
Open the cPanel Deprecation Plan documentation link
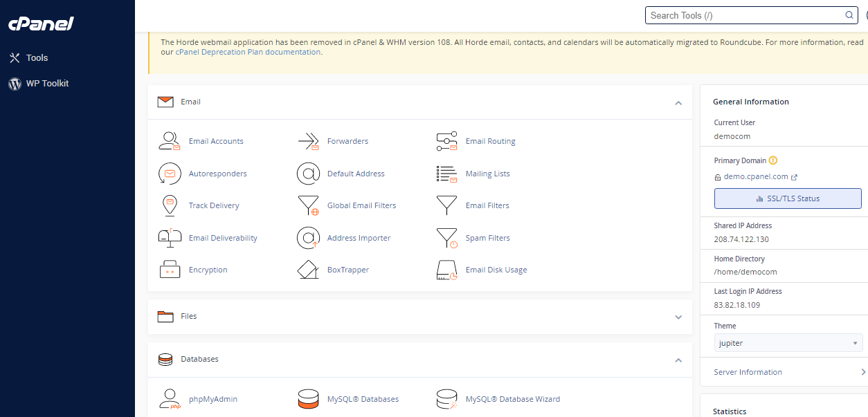pyautogui.click(x=248, y=52)
